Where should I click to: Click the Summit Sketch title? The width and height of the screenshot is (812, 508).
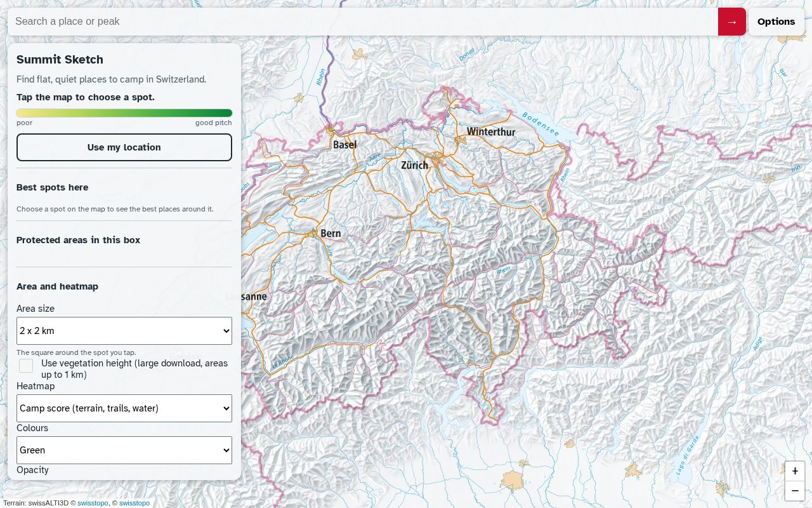click(60, 60)
